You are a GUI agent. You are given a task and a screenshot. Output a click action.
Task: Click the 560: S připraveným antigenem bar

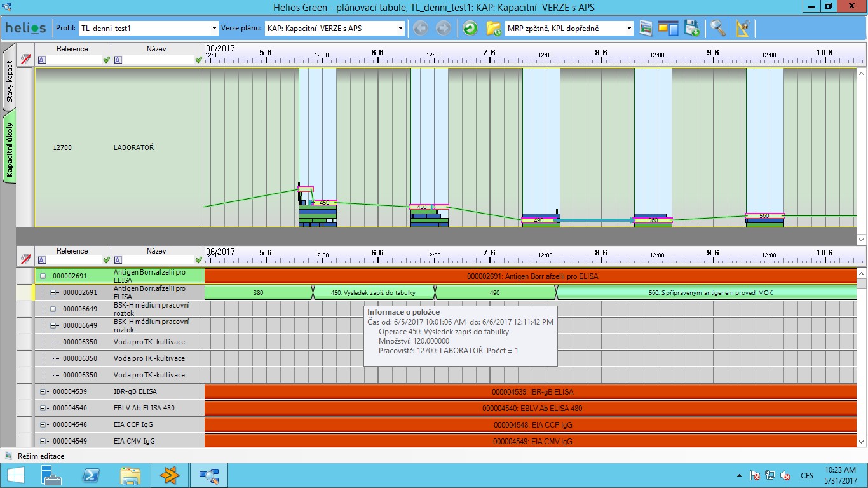click(707, 293)
